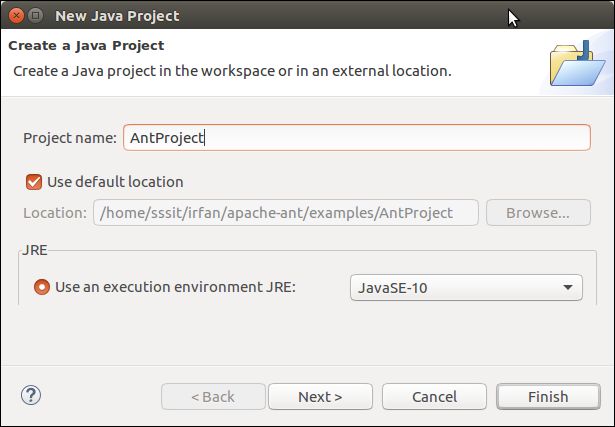Viewport: 615px width, 427px height.
Task: Select the execution environment JRE radio button
Action: coord(42,287)
